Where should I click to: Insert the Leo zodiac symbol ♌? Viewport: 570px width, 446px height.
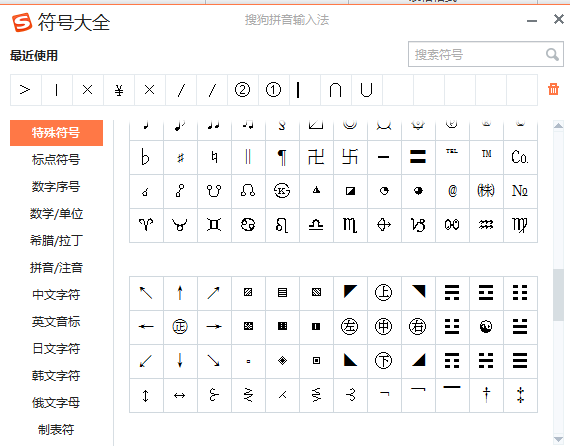[x=282, y=225]
